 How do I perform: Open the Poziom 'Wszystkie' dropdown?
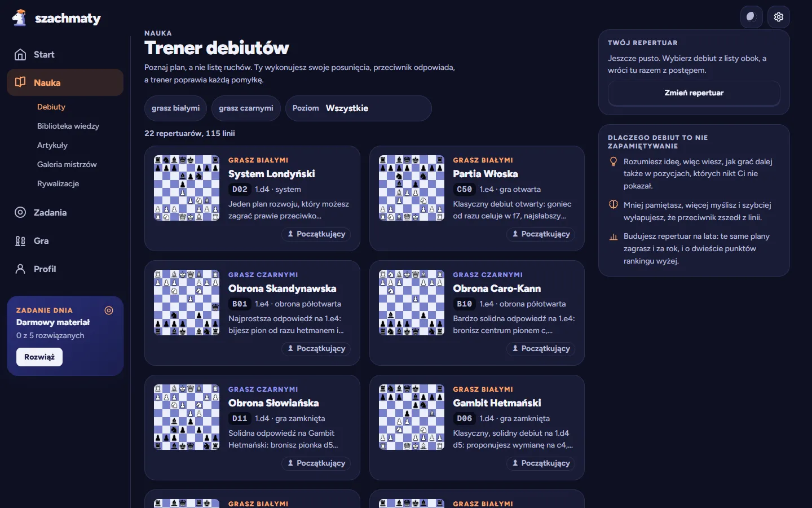point(359,108)
